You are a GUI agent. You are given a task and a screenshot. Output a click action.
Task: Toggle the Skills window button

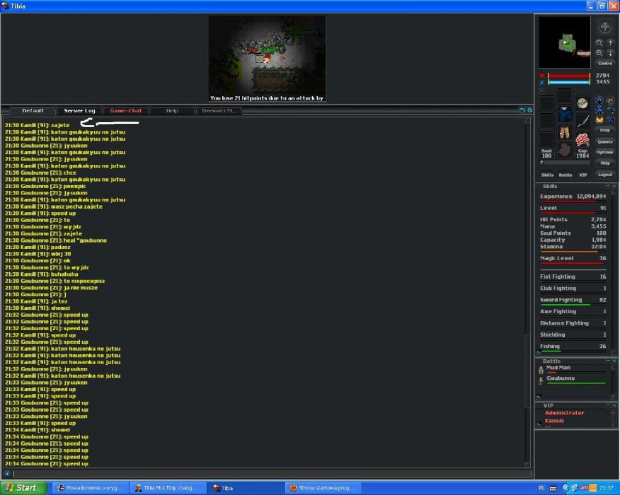547,175
